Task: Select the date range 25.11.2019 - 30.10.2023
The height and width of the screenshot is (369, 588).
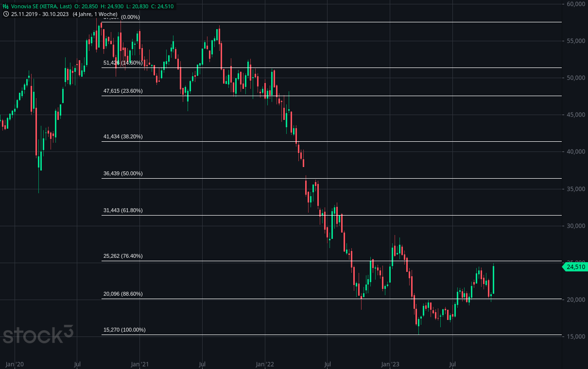Action: pyautogui.click(x=40, y=14)
